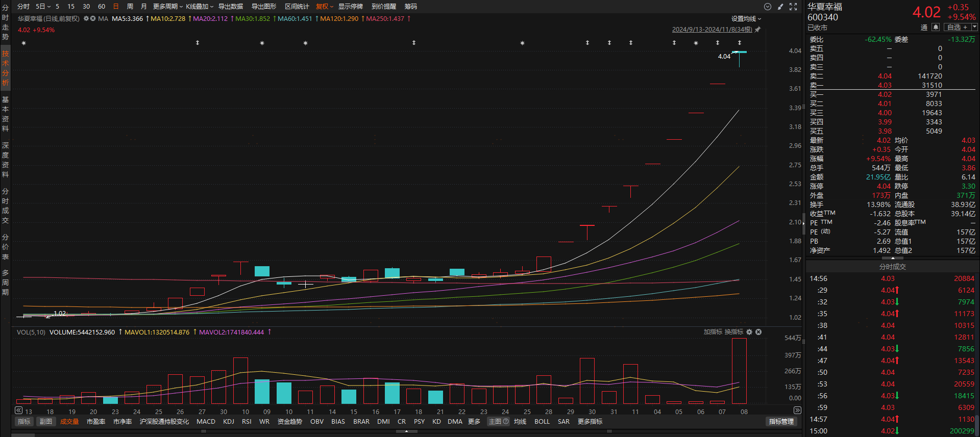Switch to weekly (周) K-line period
980x437 pixels.
click(x=130, y=7)
